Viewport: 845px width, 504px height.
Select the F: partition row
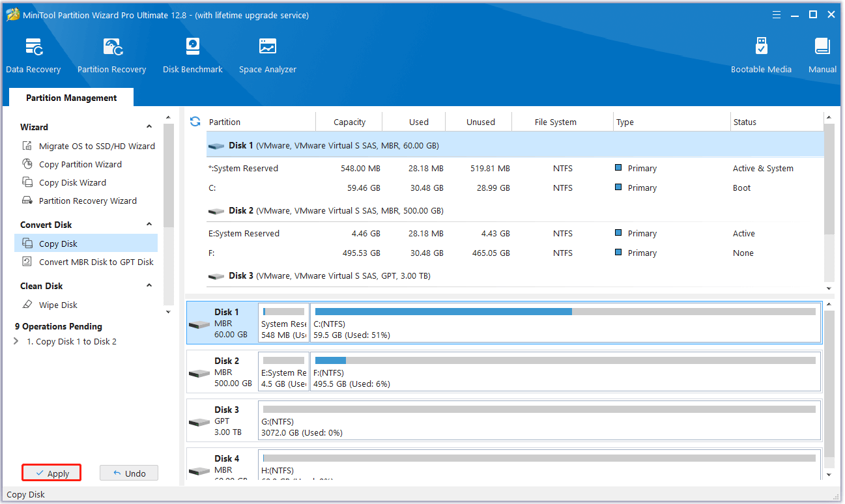pos(515,253)
